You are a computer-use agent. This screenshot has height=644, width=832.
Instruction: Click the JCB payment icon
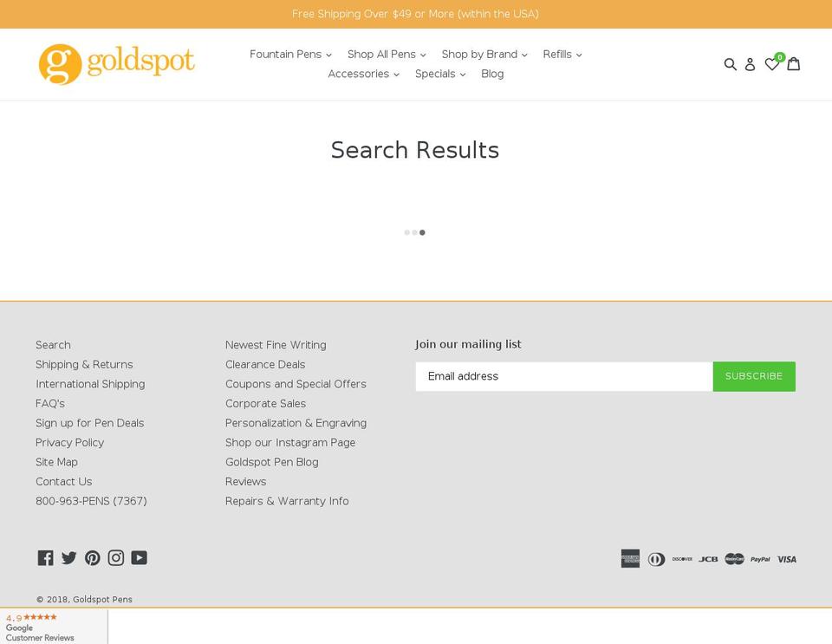click(708, 559)
